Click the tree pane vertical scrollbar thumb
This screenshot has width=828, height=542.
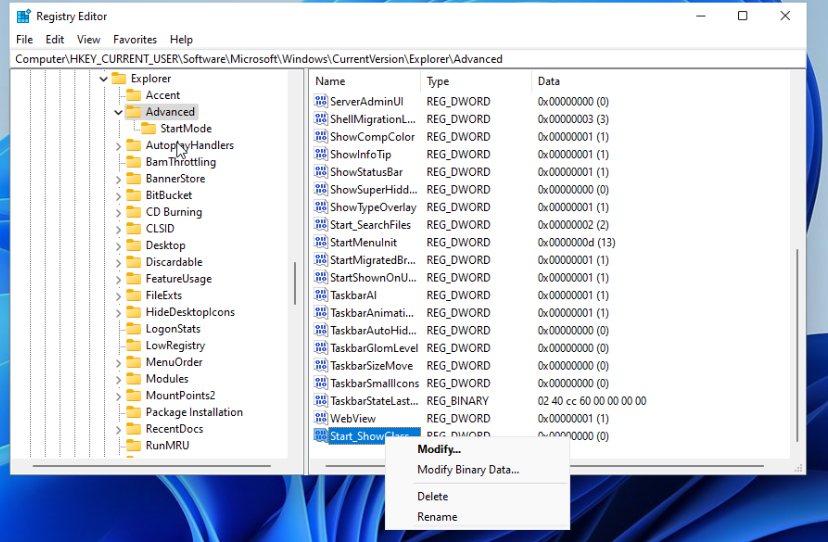click(295, 284)
